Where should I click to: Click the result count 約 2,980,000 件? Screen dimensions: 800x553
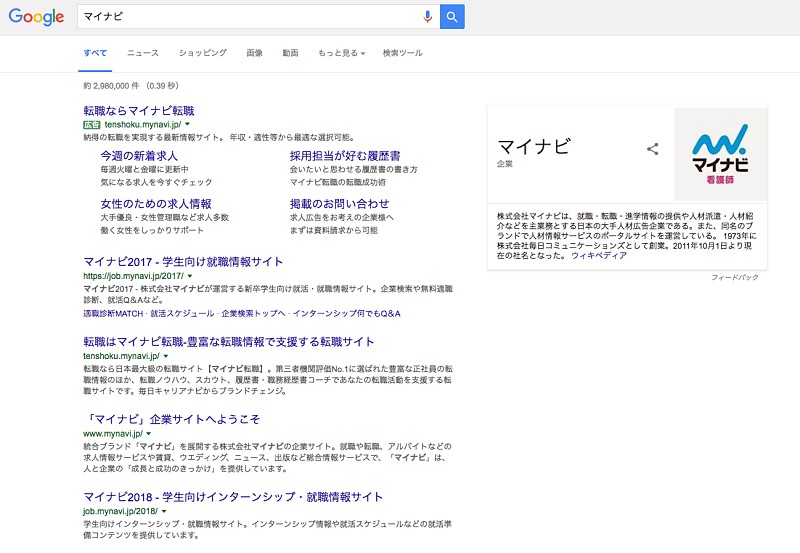[111, 86]
